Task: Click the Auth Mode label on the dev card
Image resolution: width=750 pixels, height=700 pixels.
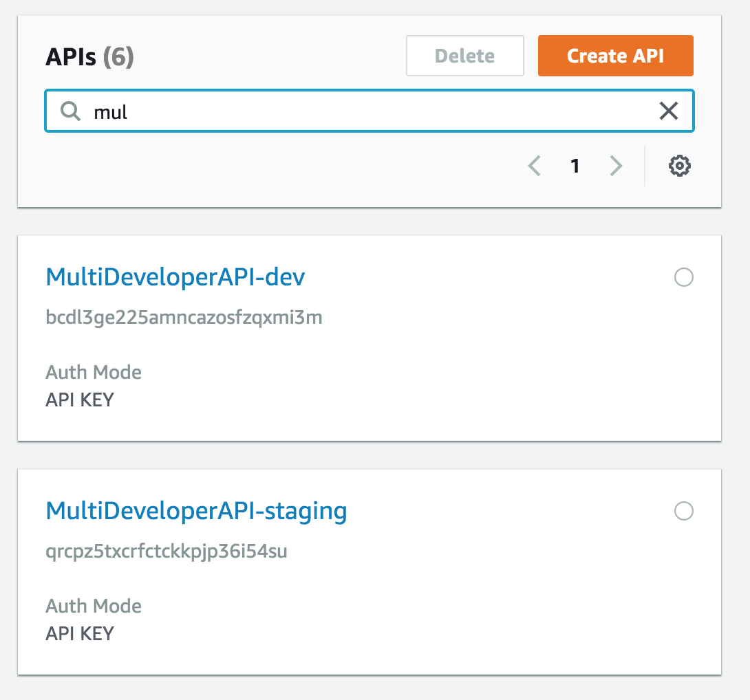Action: (x=94, y=373)
